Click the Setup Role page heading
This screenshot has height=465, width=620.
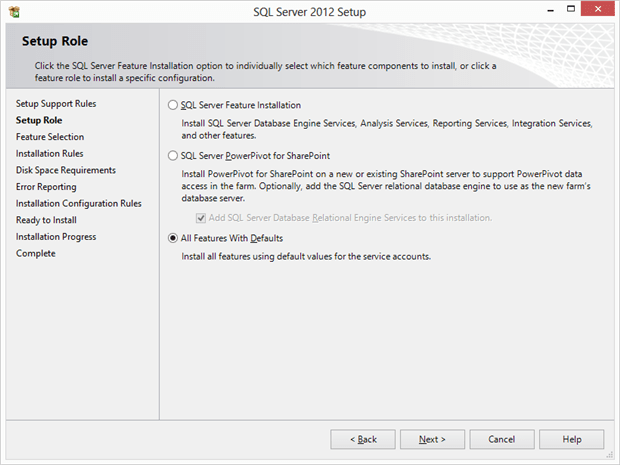(x=55, y=41)
